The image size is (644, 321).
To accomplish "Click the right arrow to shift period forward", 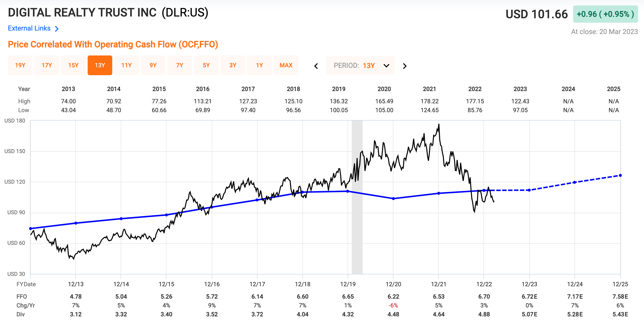I will pos(404,66).
